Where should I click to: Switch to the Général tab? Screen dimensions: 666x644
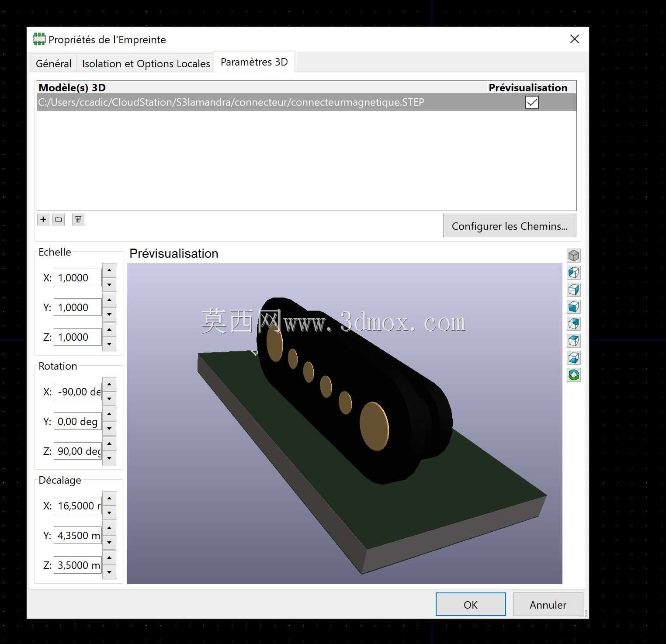(x=54, y=63)
